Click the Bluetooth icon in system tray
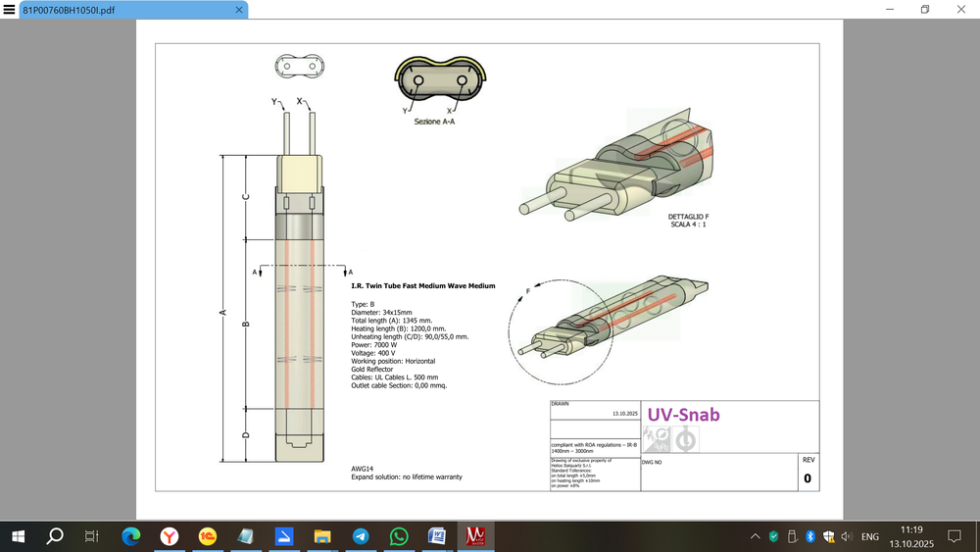This screenshot has width=980, height=552. [x=809, y=536]
